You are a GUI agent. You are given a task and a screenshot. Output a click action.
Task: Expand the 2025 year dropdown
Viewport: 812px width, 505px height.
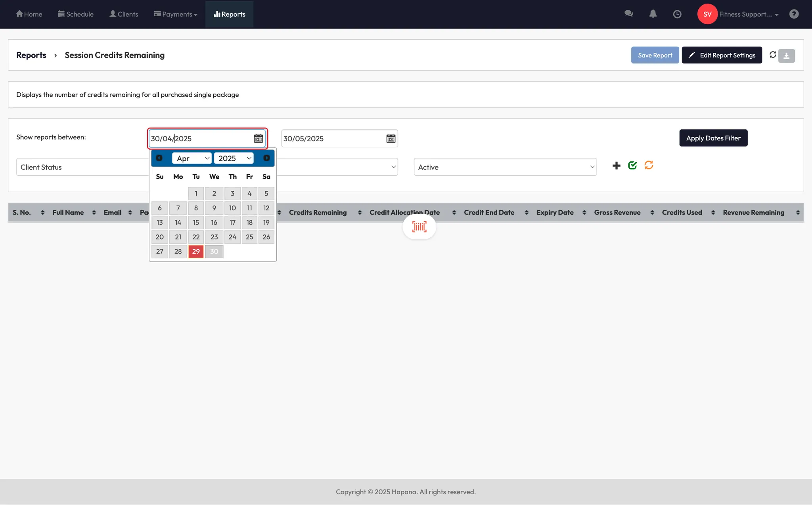tap(234, 158)
